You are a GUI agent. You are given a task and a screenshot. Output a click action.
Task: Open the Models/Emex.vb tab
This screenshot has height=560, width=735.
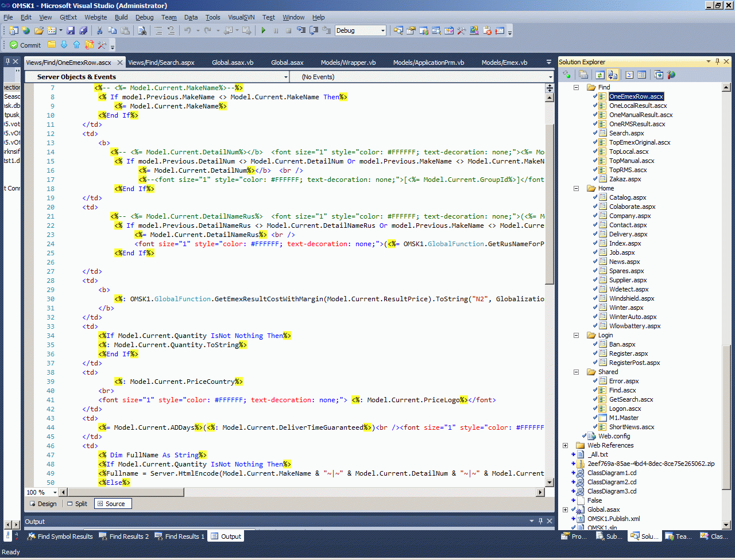click(x=504, y=63)
